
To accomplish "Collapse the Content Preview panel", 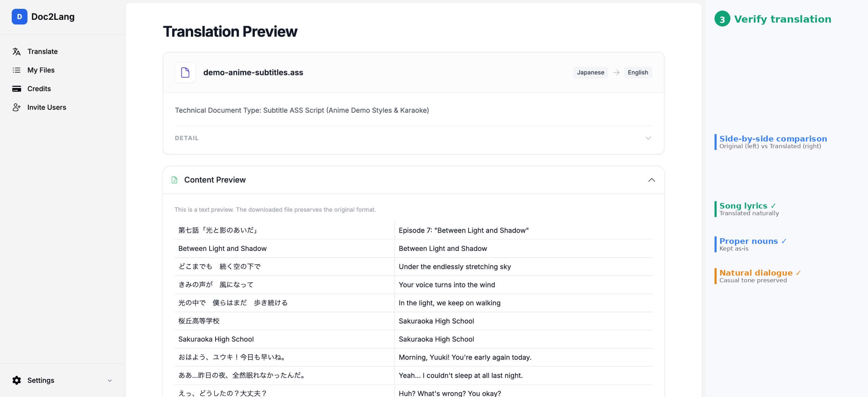I will (x=652, y=180).
